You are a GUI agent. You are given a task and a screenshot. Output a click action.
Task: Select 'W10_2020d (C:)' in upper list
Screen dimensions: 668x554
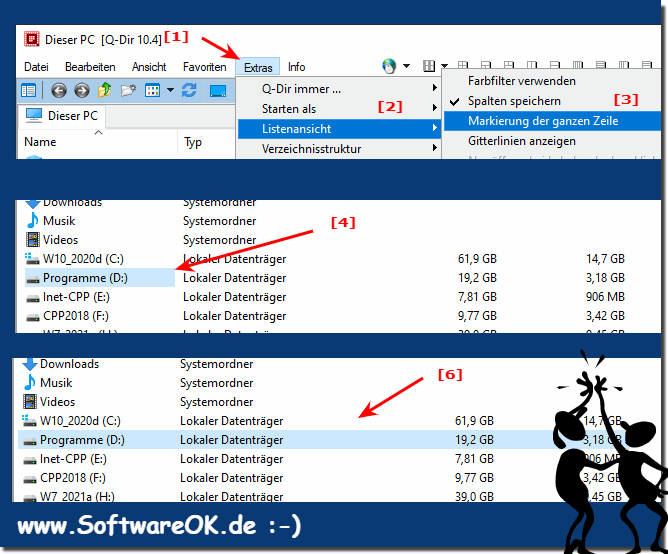click(83, 259)
